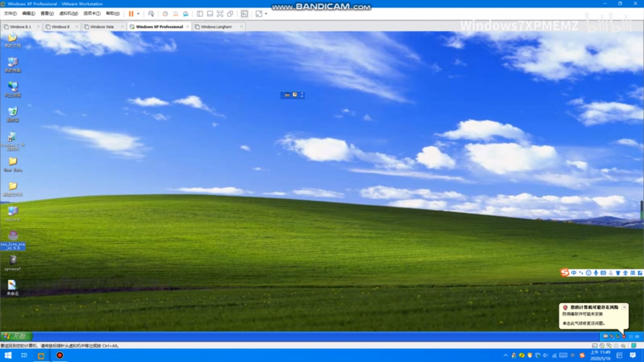This screenshot has height=362, width=644.
Task: Revert to snapshot toolbar icon
Action: tap(175, 14)
